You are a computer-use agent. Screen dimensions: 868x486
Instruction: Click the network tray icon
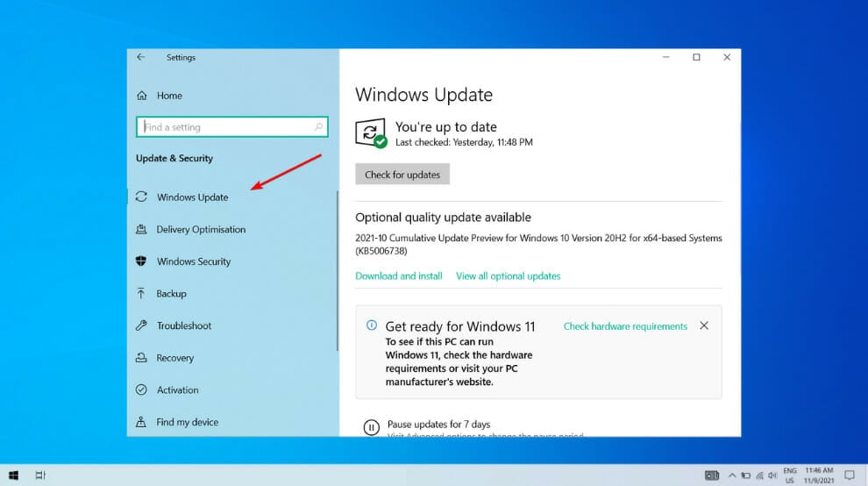coord(759,475)
